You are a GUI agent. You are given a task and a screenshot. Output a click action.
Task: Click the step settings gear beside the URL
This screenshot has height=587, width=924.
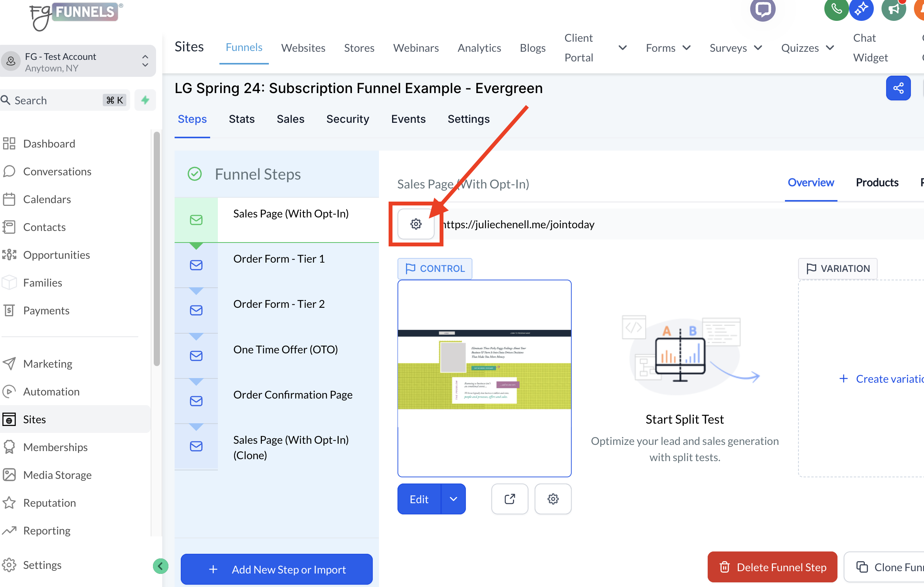[416, 224]
